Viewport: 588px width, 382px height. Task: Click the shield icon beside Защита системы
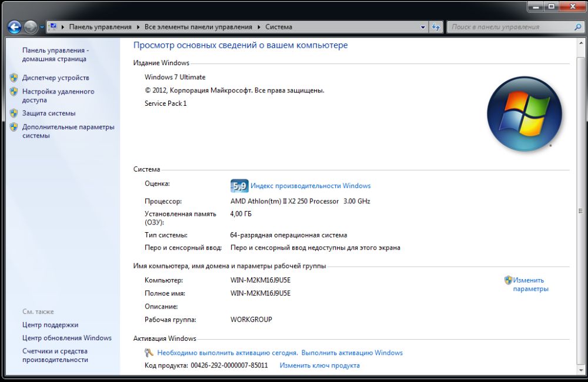(14, 113)
